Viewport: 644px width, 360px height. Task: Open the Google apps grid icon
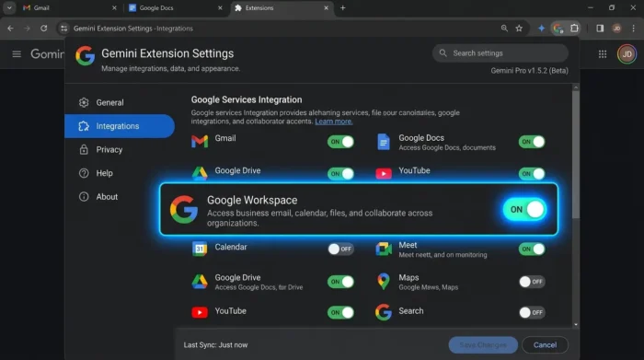(603, 54)
